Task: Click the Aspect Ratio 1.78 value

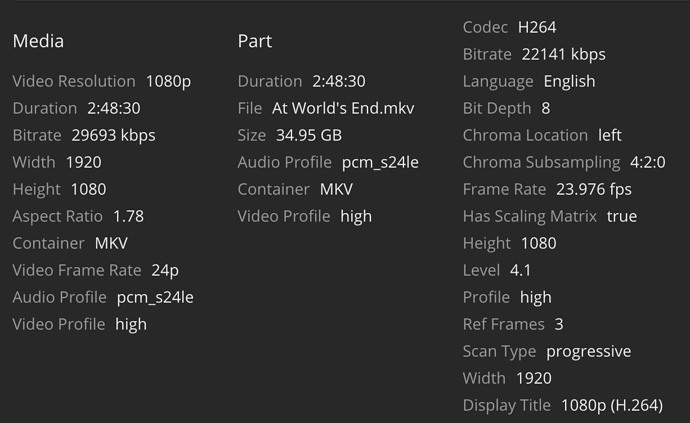Action: point(128,216)
